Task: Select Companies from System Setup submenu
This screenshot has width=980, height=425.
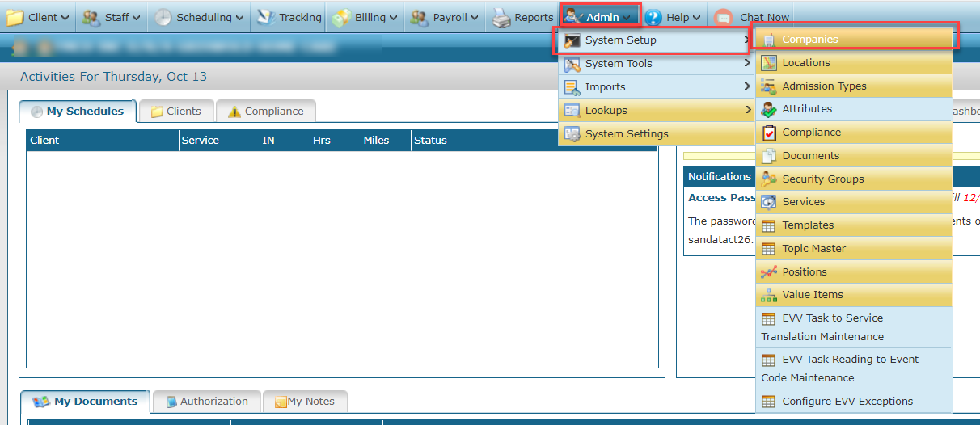Action: tap(809, 40)
